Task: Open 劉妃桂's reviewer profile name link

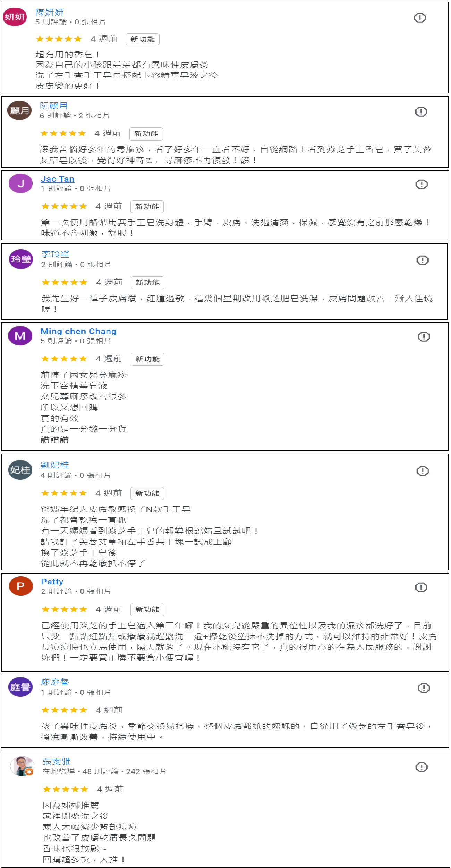Action: (55, 465)
